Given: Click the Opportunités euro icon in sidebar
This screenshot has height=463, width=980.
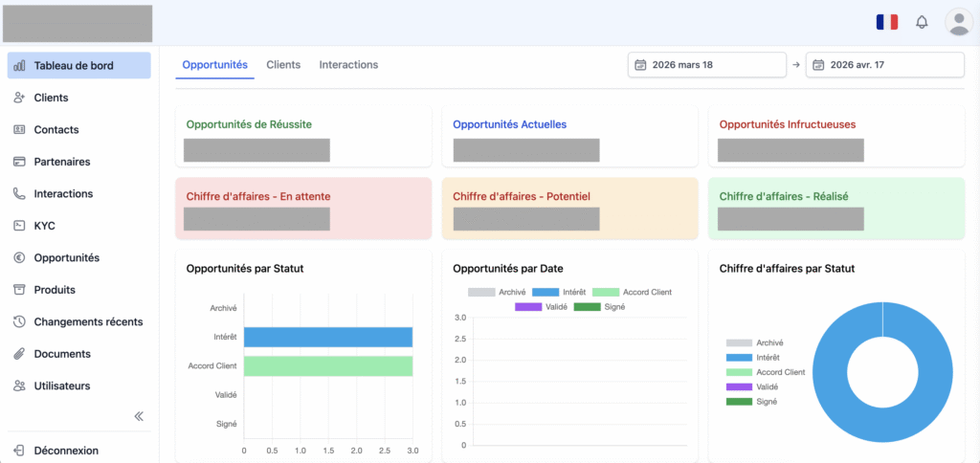Looking at the screenshot, I should 19,257.
